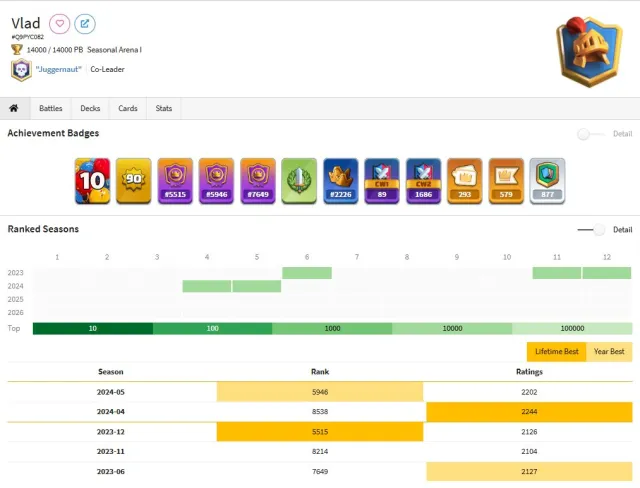Click highlighted rating value 2244
This screenshot has width=640, height=488.
(529, 412)
